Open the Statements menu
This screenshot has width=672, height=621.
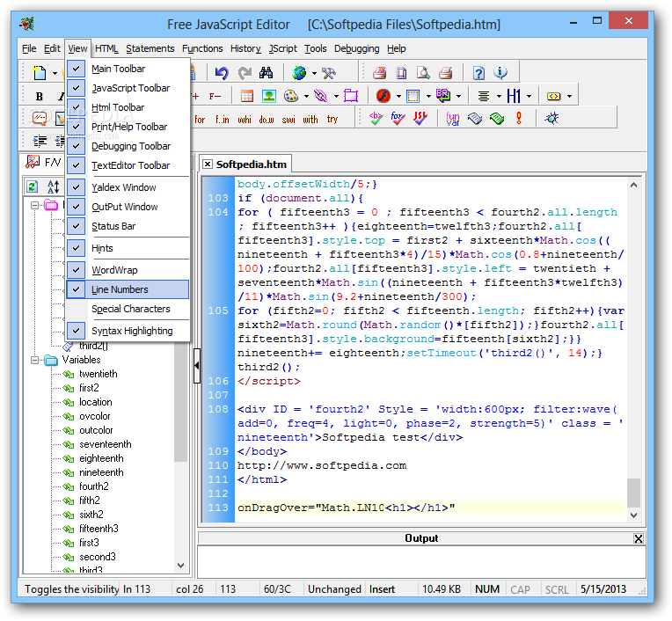point(150,48)
